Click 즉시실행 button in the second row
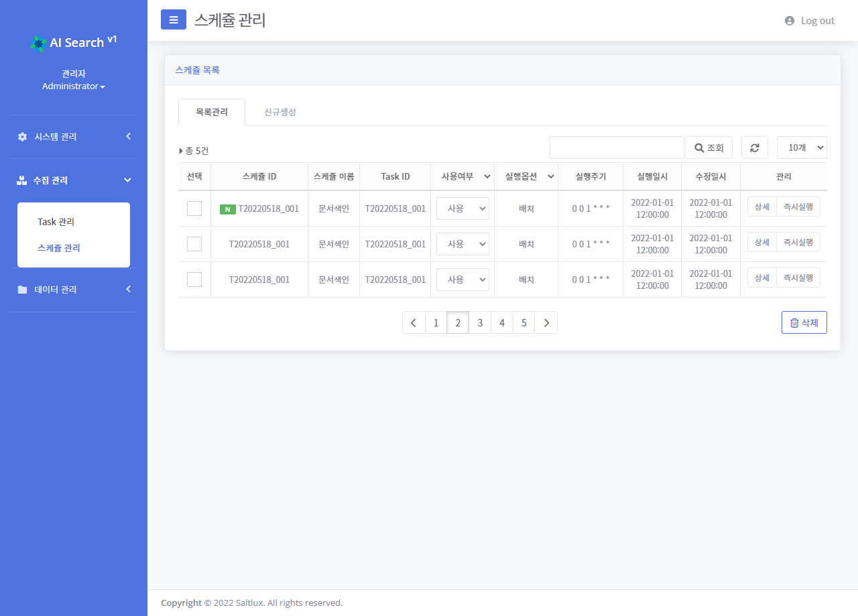The image size is (858, 616). (x=798, y=242)
